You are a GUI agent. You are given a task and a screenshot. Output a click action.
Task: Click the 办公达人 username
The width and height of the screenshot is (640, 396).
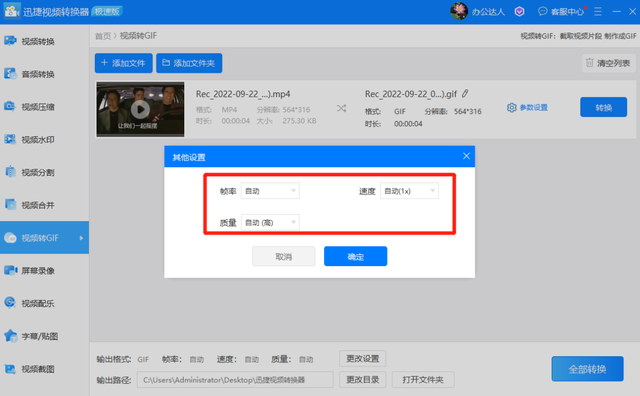pos(488,12)
